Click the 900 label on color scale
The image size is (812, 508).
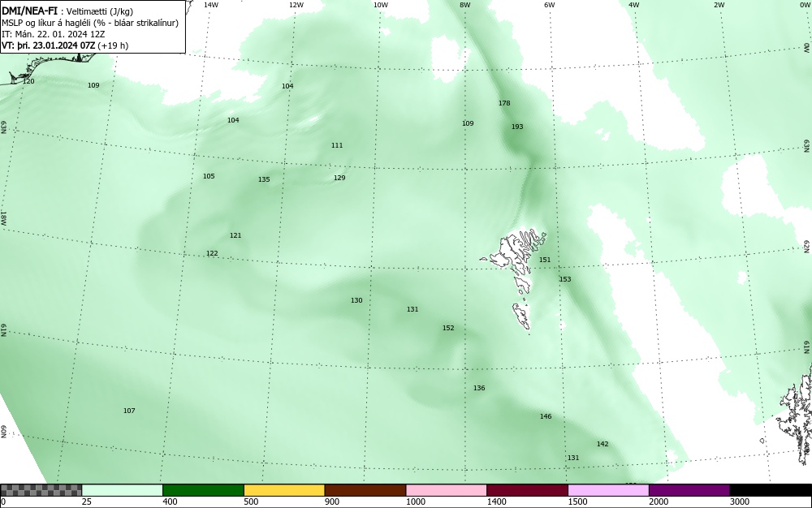332,502
